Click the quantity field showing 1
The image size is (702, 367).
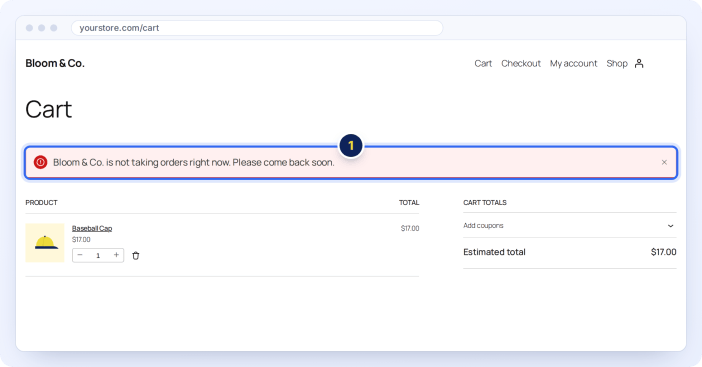[x=98, y=256]
